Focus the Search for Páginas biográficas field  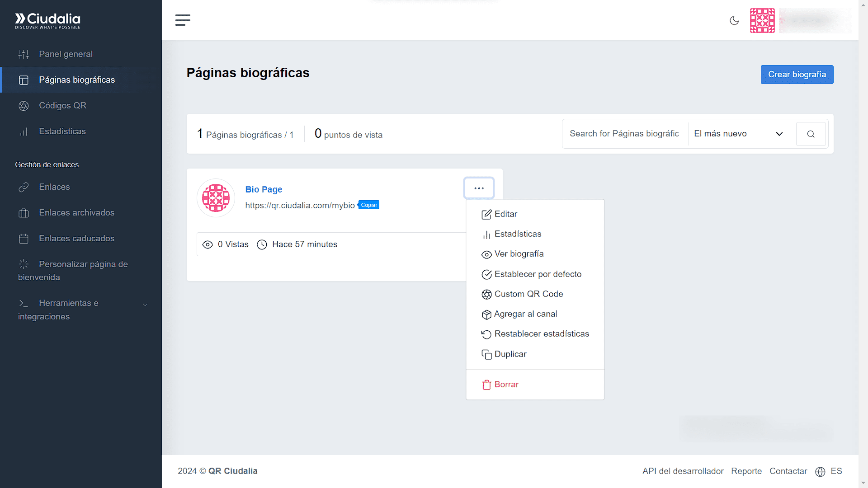[625, 134]
